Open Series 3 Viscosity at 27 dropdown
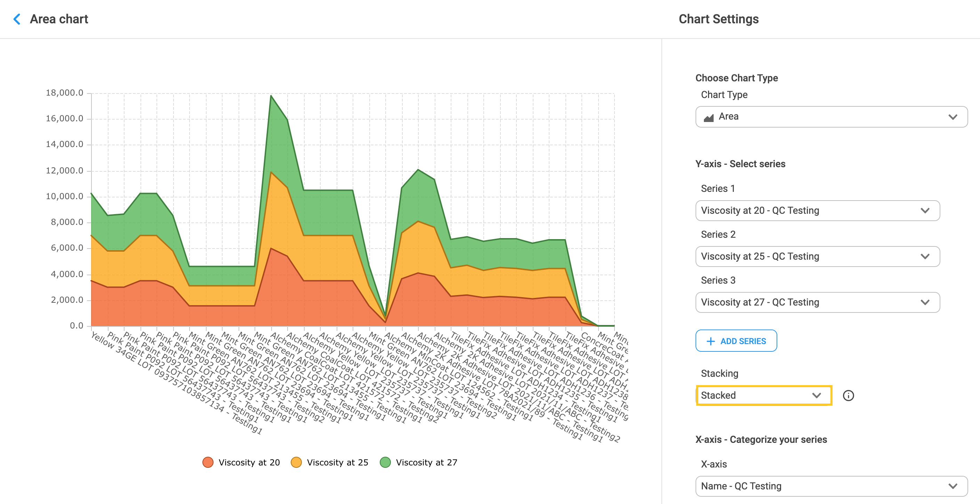Screen dimensions: 980x504 click(817, 302)
